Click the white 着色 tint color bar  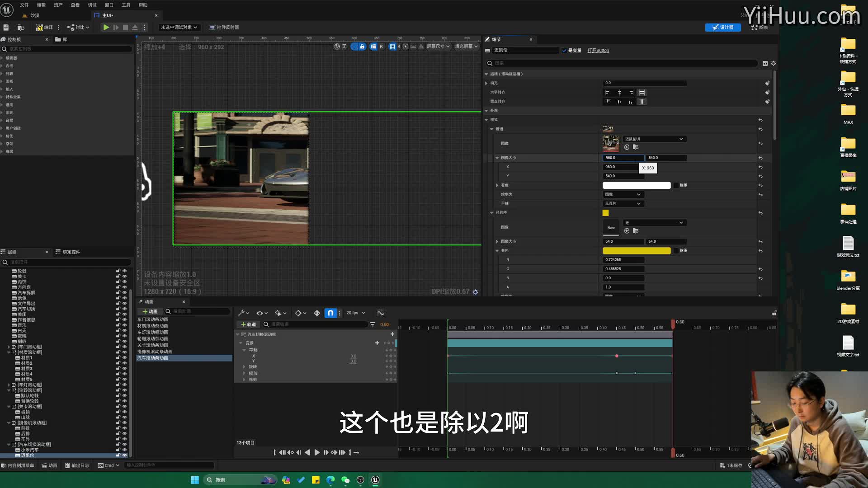637,185
